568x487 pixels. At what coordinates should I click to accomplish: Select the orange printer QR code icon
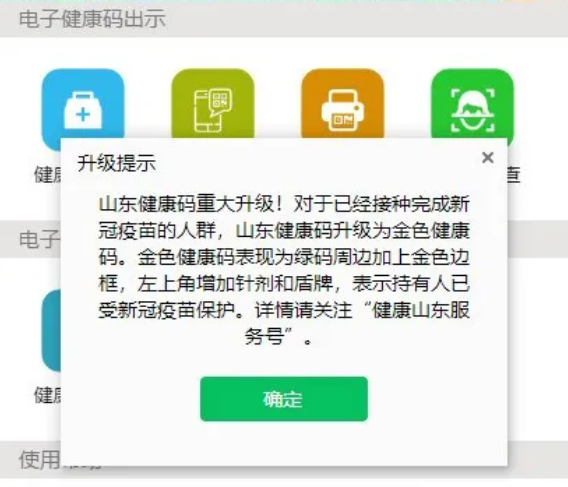point(342,104)
